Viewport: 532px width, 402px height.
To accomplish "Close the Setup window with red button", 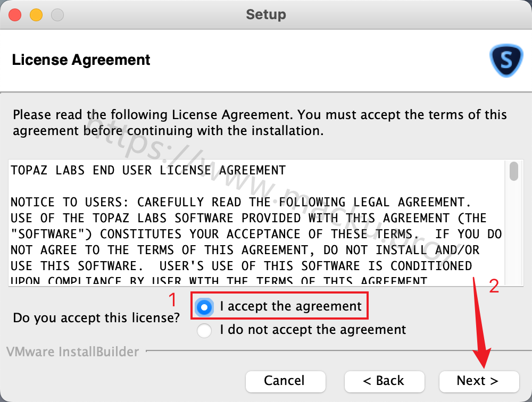I will tap(15, 15).
